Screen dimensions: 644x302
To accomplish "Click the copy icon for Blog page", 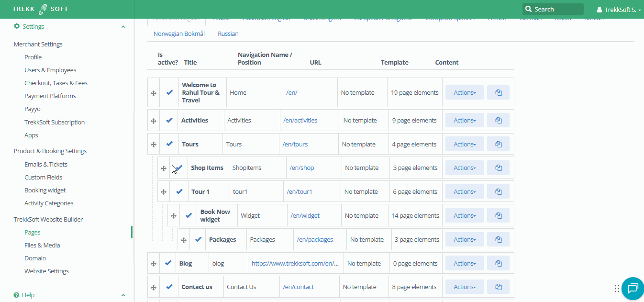I will tap(498, 264).
